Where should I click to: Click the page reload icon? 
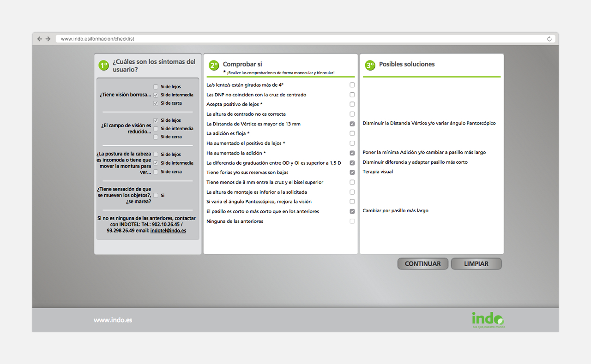click(x=549, y=39)
